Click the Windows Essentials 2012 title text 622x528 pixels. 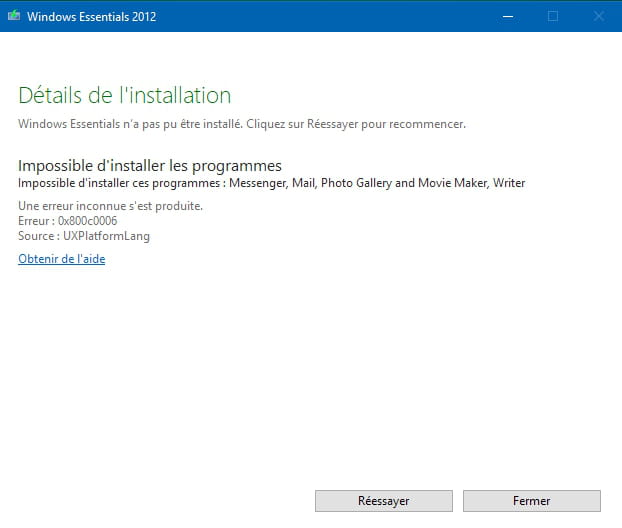pyautogui.click(x=92, y=17)
